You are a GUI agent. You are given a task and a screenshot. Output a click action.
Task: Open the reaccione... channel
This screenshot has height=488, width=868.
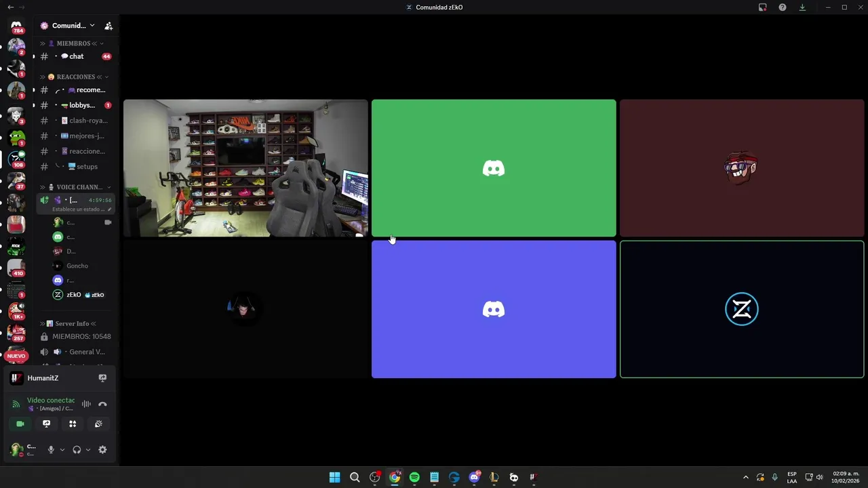tap(76, 151)
